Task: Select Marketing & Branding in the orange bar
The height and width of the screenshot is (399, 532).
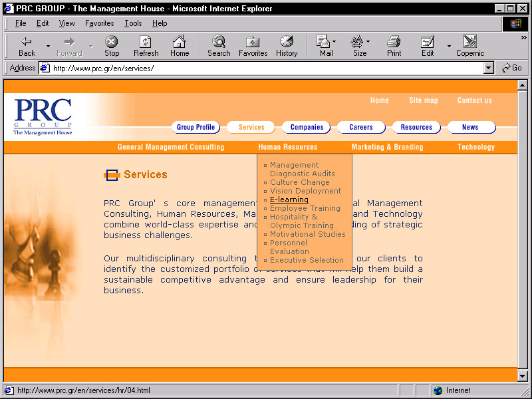Action: [387, 147]
